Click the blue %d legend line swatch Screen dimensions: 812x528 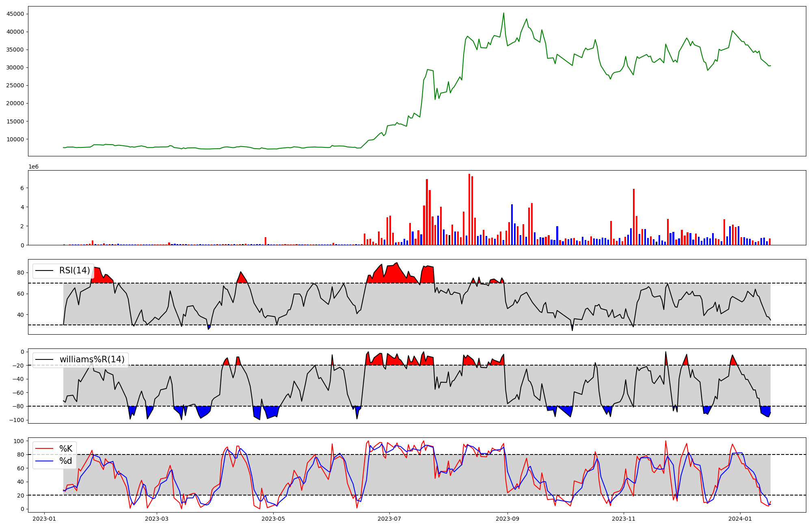click(x=44, y=461)
